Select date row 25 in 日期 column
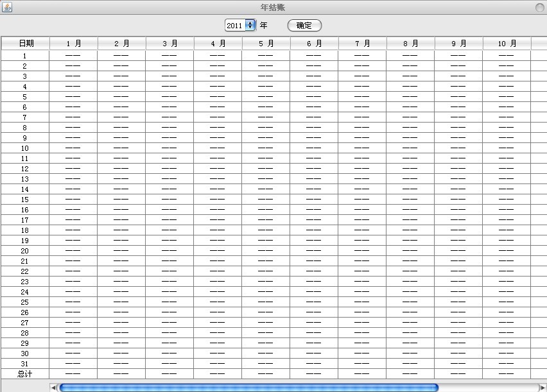The height and width of the screenshot is (392, 547). coord(25,302)
